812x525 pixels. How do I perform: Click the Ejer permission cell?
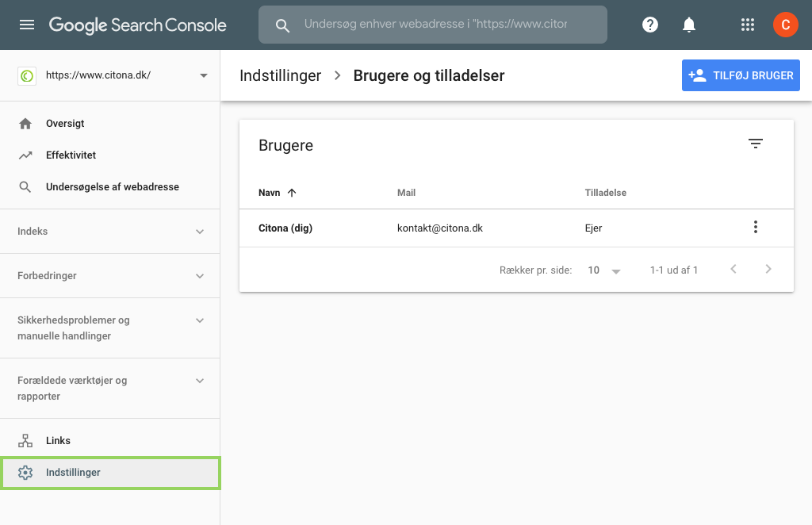tap(593, 228)
